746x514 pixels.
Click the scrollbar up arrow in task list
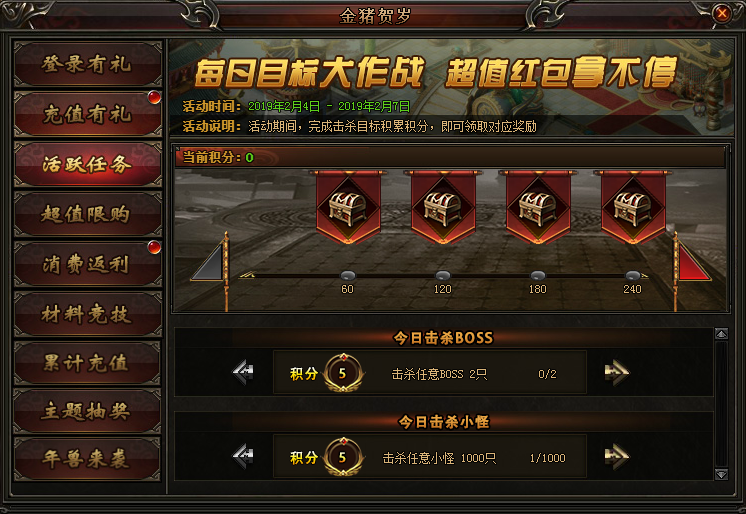[x=721, y=334]
